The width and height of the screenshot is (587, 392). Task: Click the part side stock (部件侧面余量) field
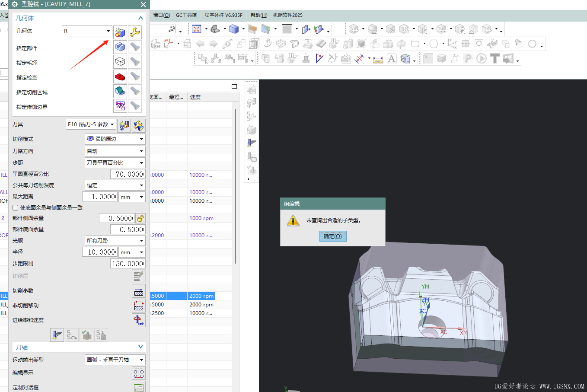pos(117,218)
